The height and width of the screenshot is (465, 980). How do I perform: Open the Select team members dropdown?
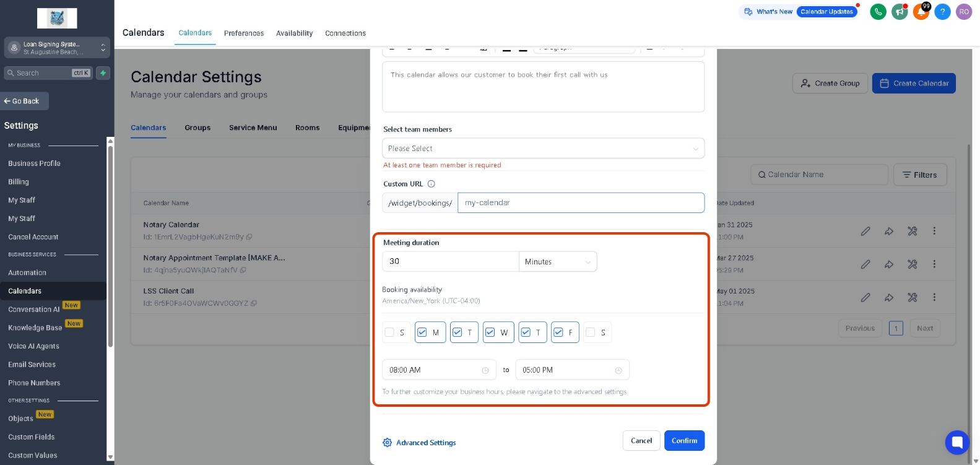543,149
